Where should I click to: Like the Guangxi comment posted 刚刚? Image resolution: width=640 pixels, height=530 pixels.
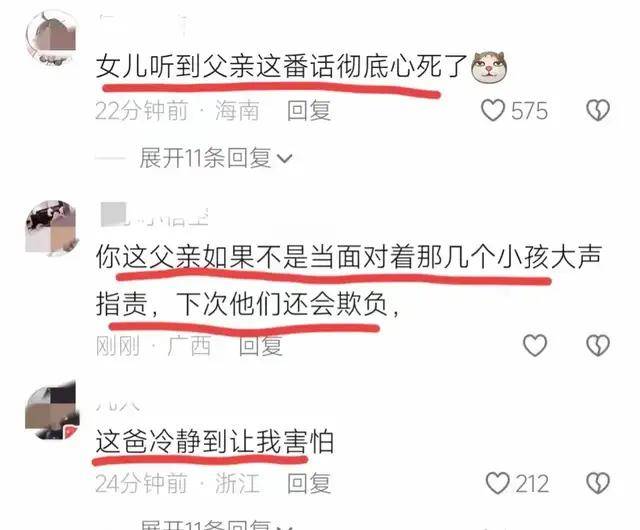coord(535,345)
